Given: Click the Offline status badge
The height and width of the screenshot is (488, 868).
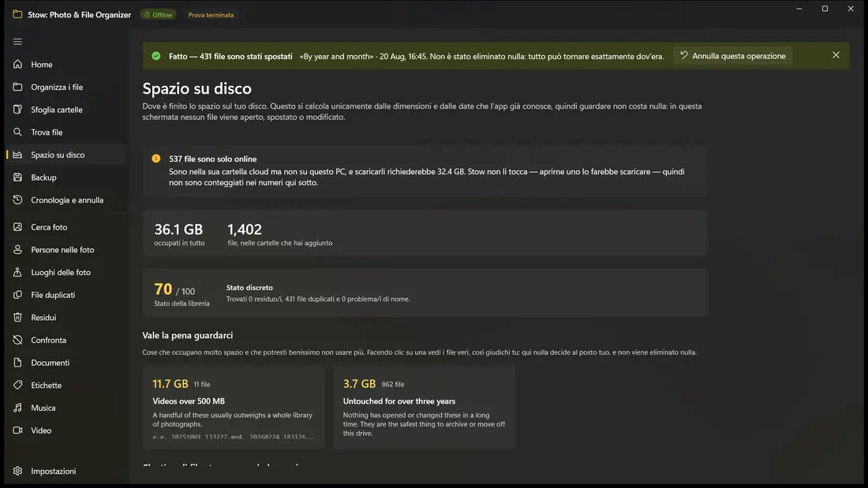Looking at the screenshot, I should [x=158, y=15].
